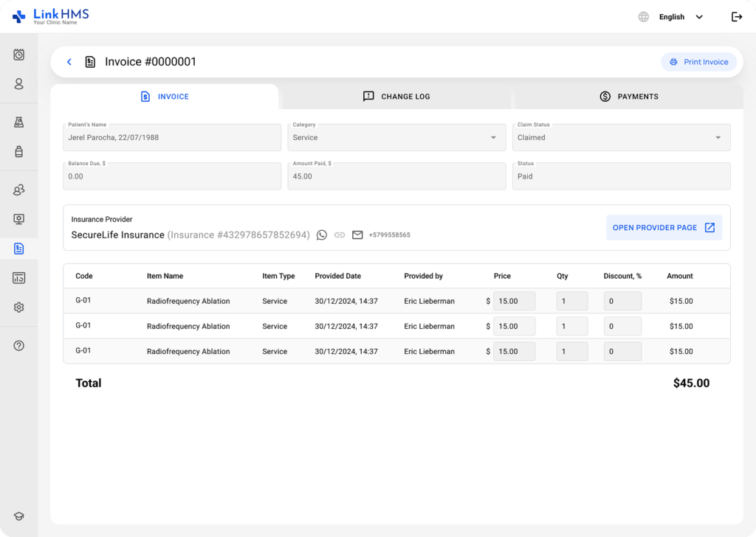The image size is (756, 537).
Task: Open the invoices billing sidebar icon
Action: [x=18, y=249]
